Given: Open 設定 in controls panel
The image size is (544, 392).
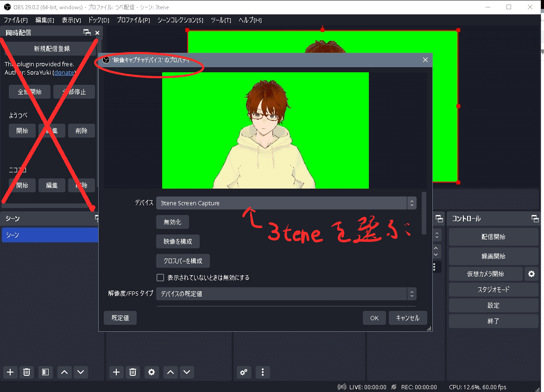Looking at the screenshot, I should [493, 305].
